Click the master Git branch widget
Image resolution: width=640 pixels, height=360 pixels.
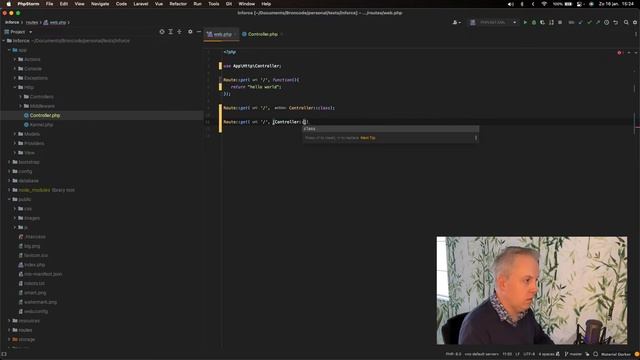coord(573,354)
